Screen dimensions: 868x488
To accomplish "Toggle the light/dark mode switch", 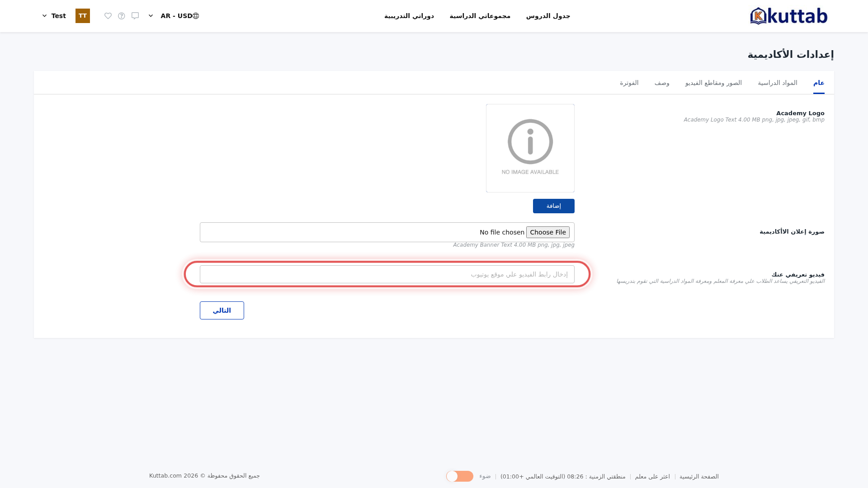I will 460,476.
